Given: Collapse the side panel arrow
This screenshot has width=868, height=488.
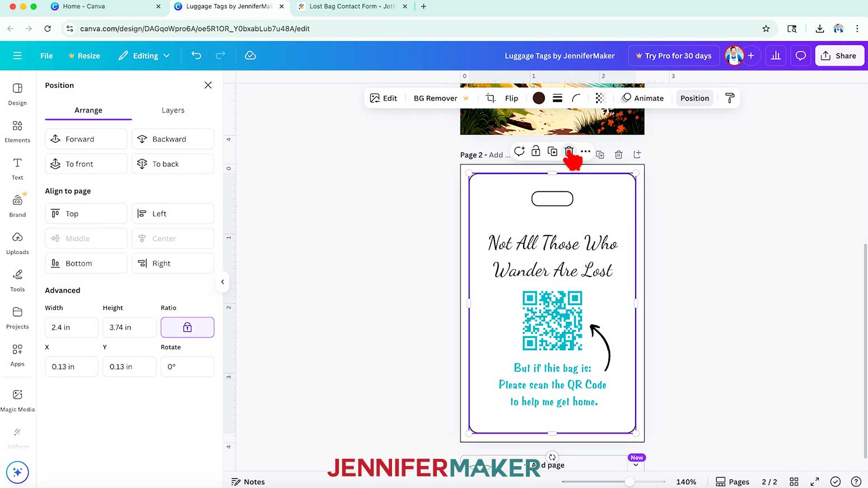Looking at the screenshot, I should tap(222, 282).
